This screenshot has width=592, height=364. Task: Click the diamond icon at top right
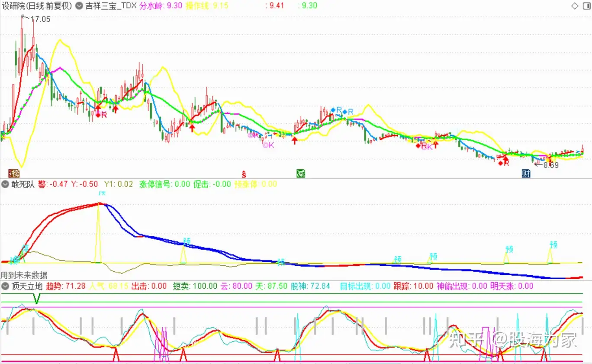(575, 6)
